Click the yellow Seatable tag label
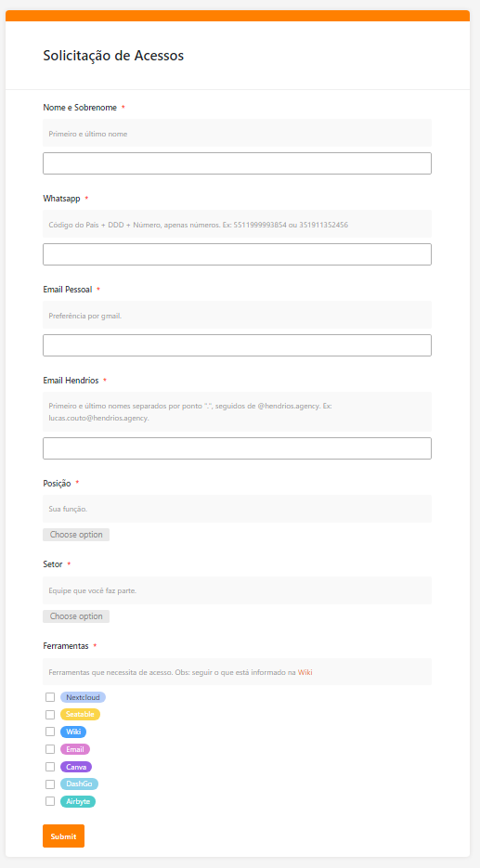Image resolution: width=480 pixels, height=868 pixels. [x=80, y=715]
